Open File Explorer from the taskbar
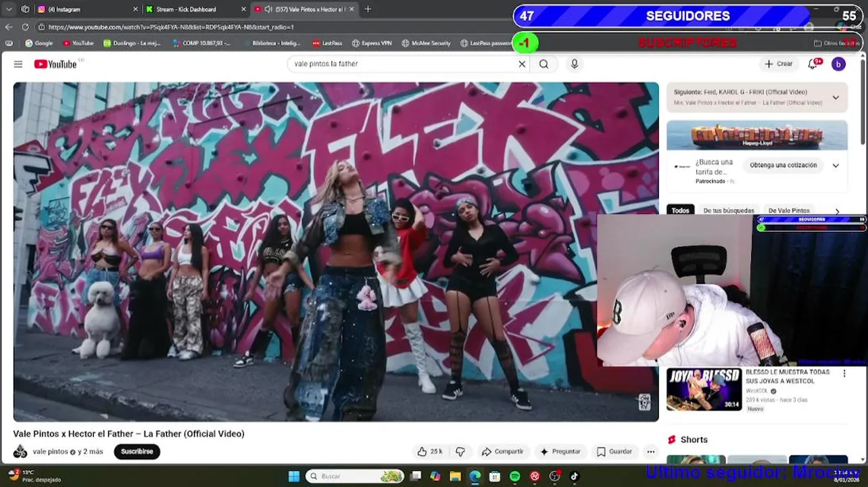 coord(455,476)
